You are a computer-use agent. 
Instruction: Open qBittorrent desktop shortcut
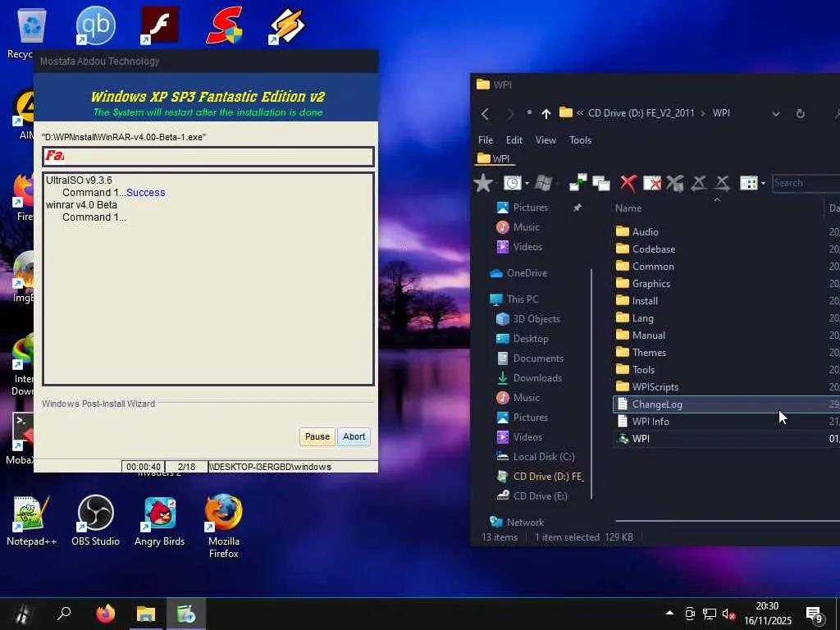pyautogui.click(x=95, y=25)
